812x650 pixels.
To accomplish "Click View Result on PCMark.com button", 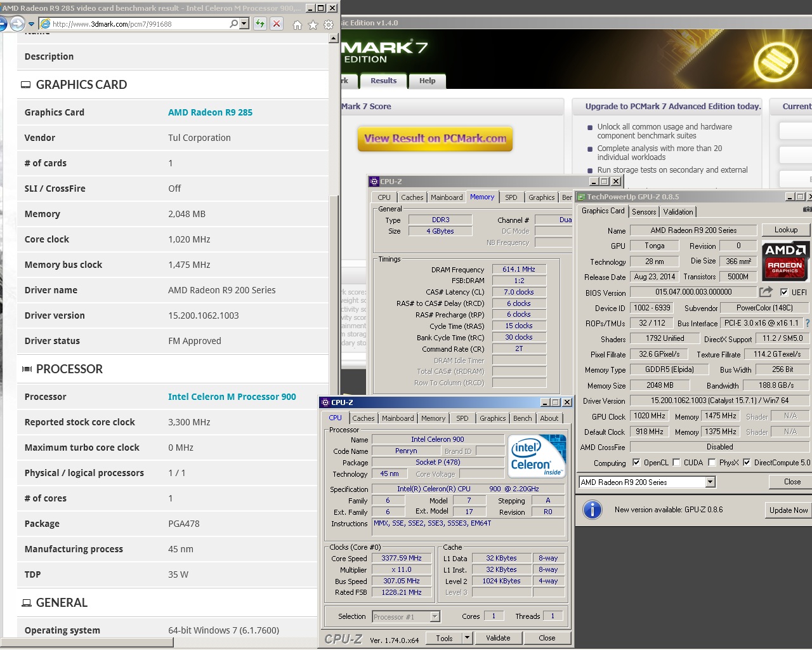I will tap(435, 138).
